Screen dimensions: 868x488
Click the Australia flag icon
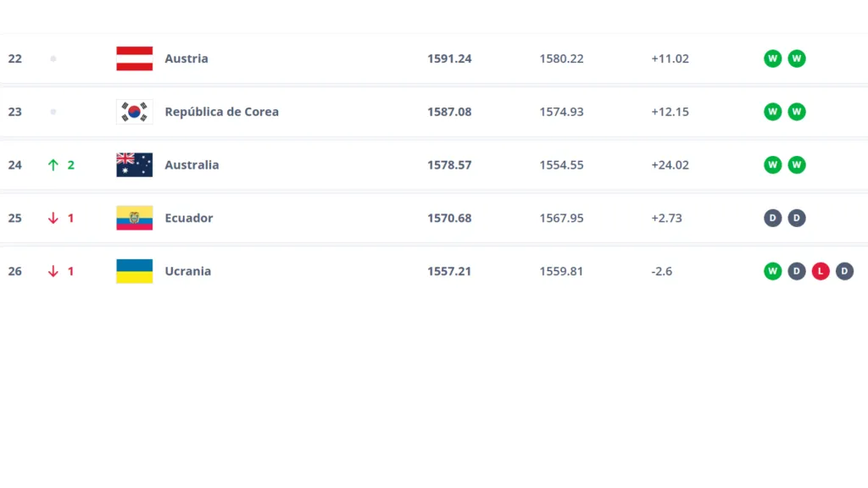132,164
